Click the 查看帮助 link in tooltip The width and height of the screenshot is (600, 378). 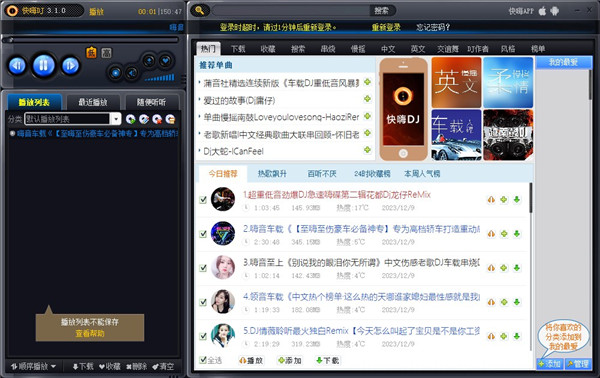(x=90, y=333)
